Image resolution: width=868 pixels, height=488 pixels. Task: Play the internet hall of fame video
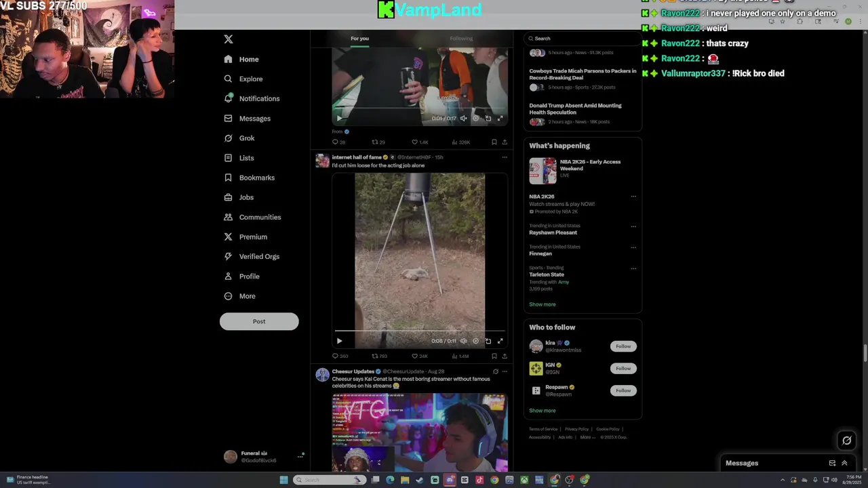click(x=340, y=341)
